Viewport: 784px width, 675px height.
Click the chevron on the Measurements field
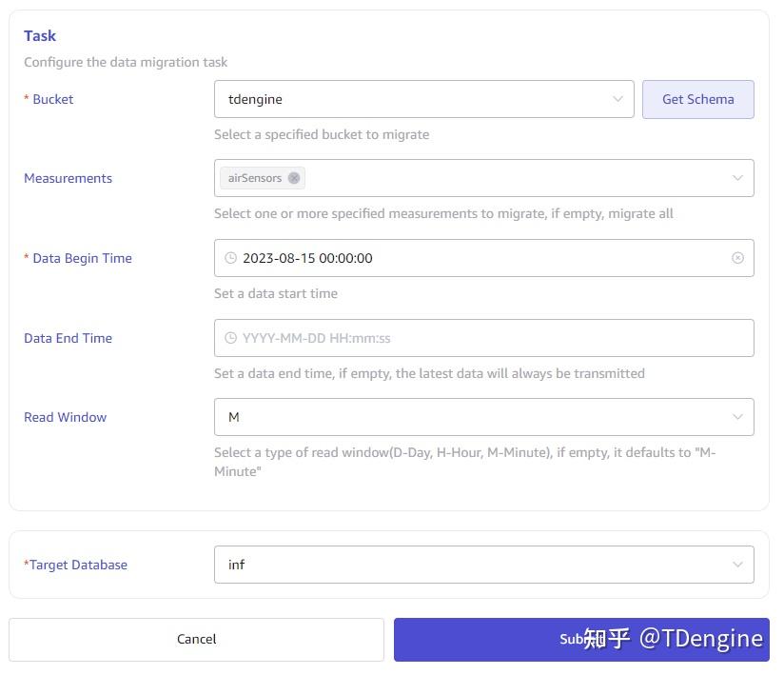pos(738,177)
